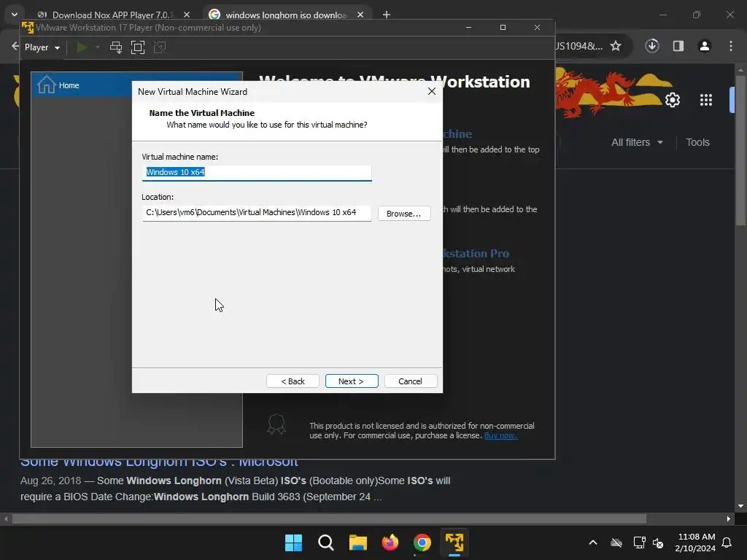Click OneDrive tray icon

(616, 542)
